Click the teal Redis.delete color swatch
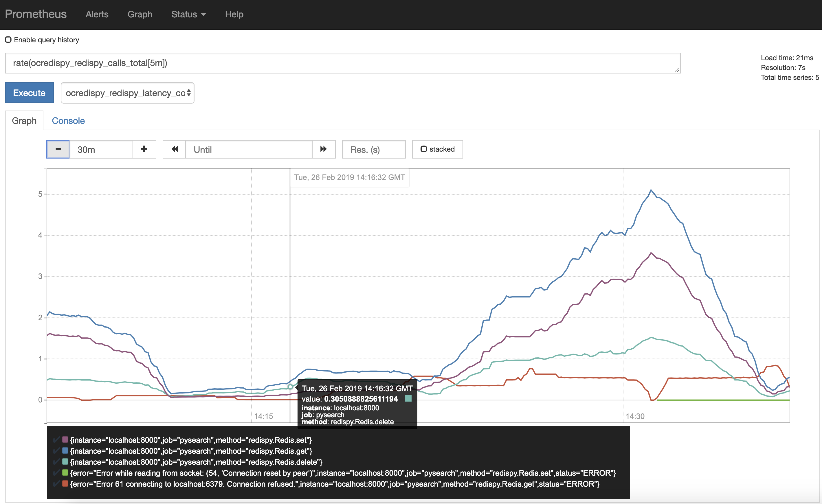 (65, 462)
